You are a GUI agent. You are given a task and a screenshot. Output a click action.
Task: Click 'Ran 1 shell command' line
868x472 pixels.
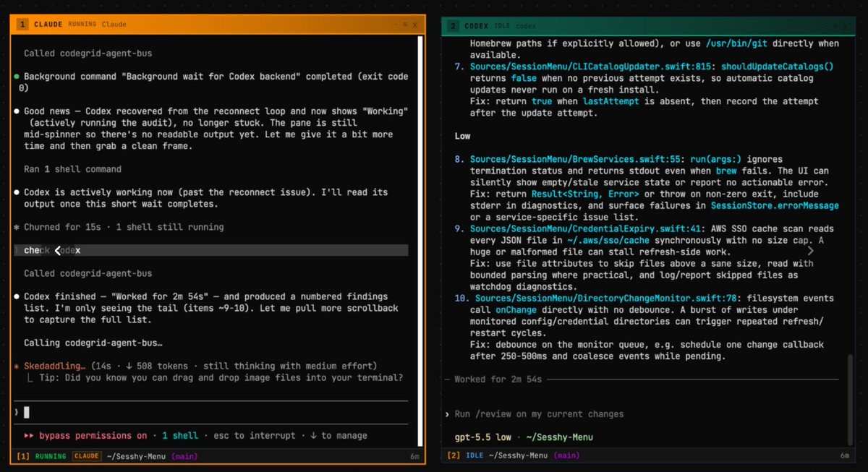pyautogui.click(x=72, y=169)
